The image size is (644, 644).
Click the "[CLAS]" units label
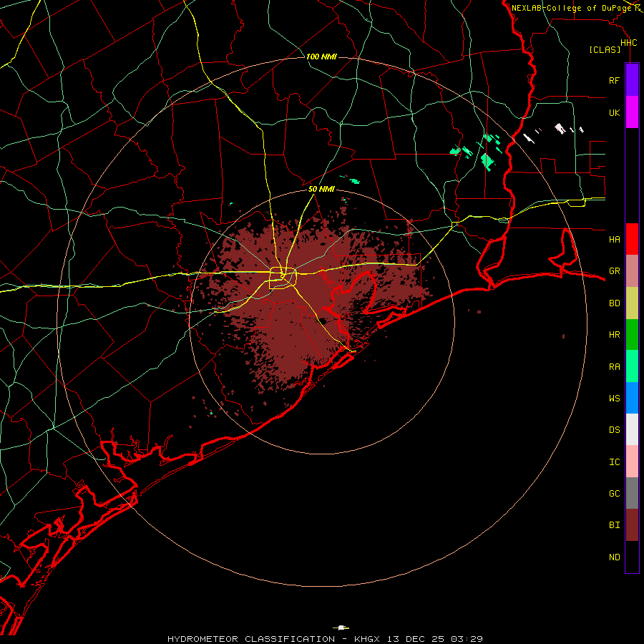click(605, 50)
